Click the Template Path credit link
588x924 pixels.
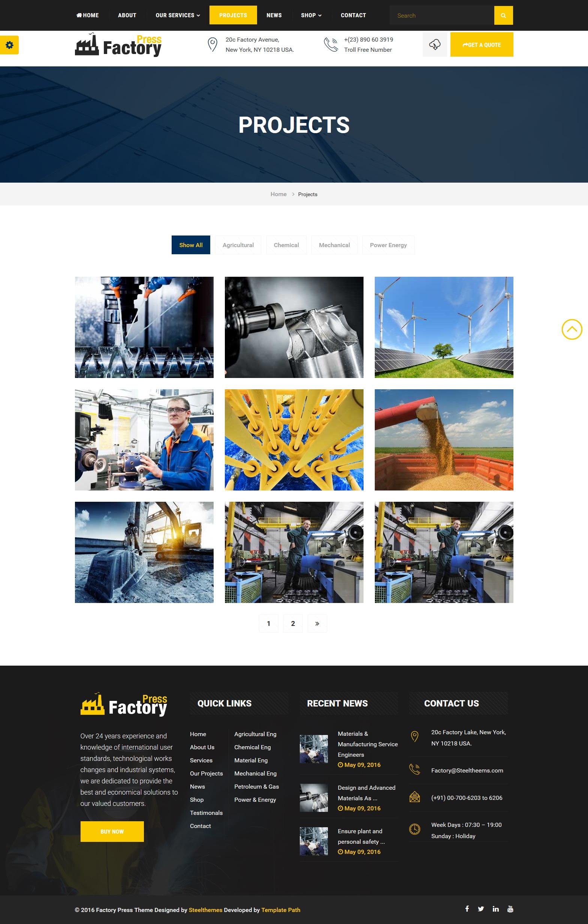click(281, 910)
